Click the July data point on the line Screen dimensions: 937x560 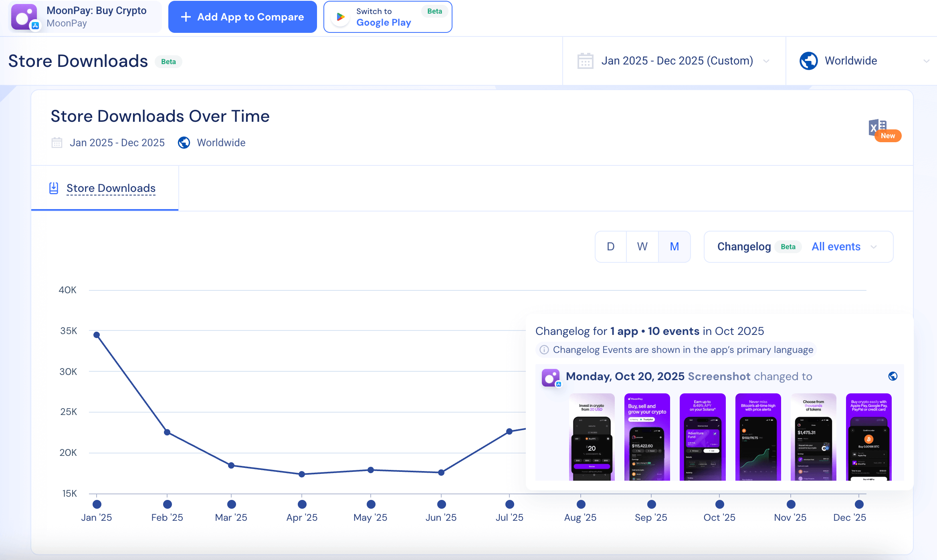pyautogui.click(x=509, y=431)
